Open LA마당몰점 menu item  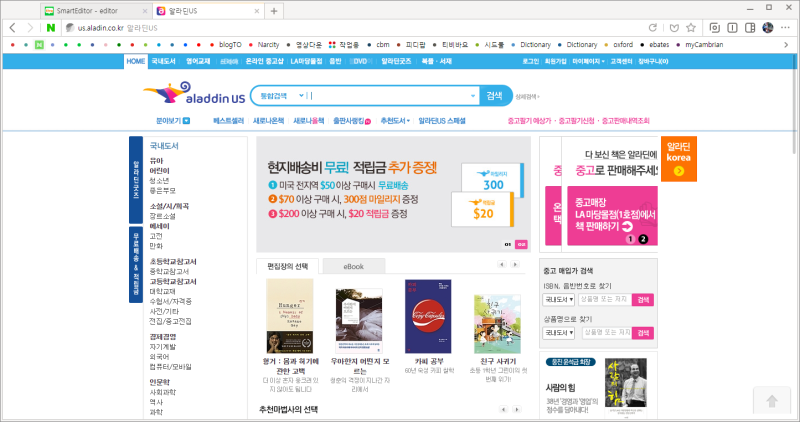click(x=306, y=61)
